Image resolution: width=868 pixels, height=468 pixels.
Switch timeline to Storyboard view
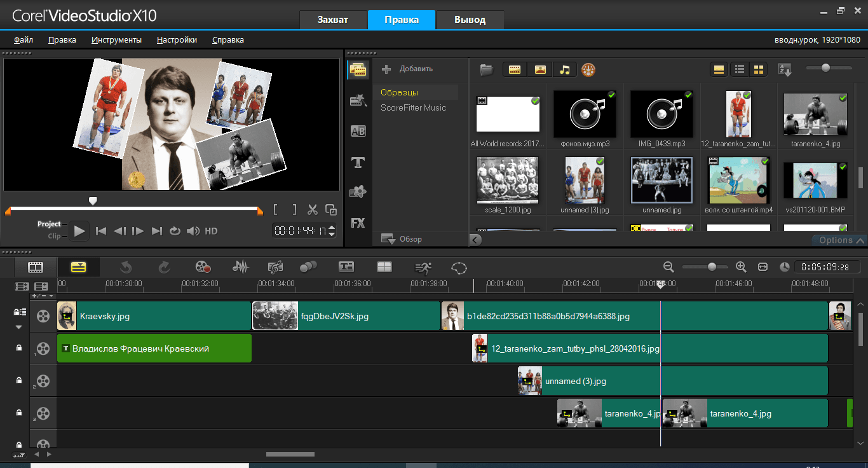pyautogui.click(x=36, y=267)
